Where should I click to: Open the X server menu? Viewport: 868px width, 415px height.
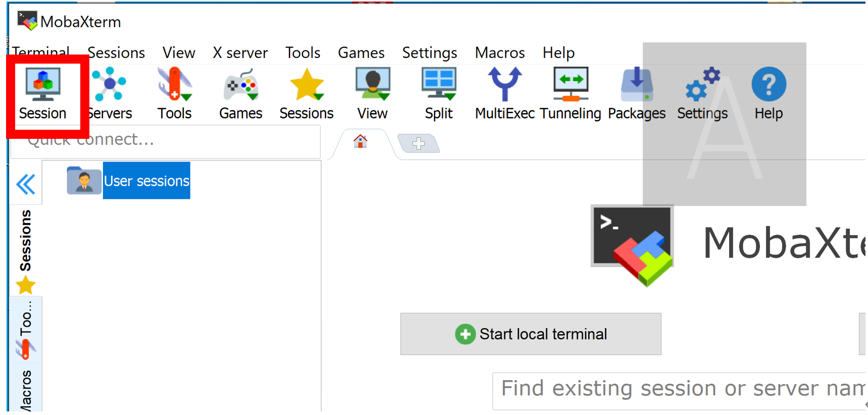[x=240, y=53]
